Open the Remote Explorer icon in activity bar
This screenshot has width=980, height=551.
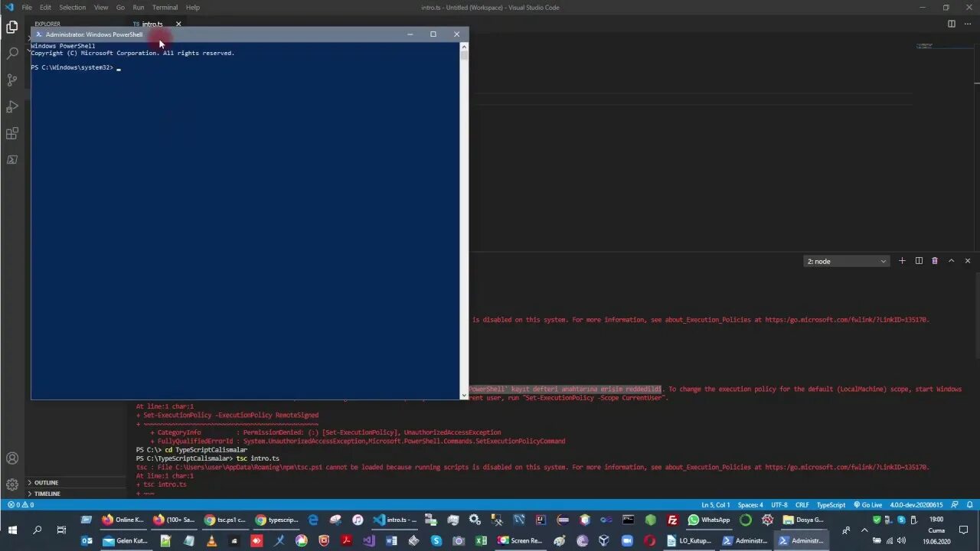coord(12,160)
